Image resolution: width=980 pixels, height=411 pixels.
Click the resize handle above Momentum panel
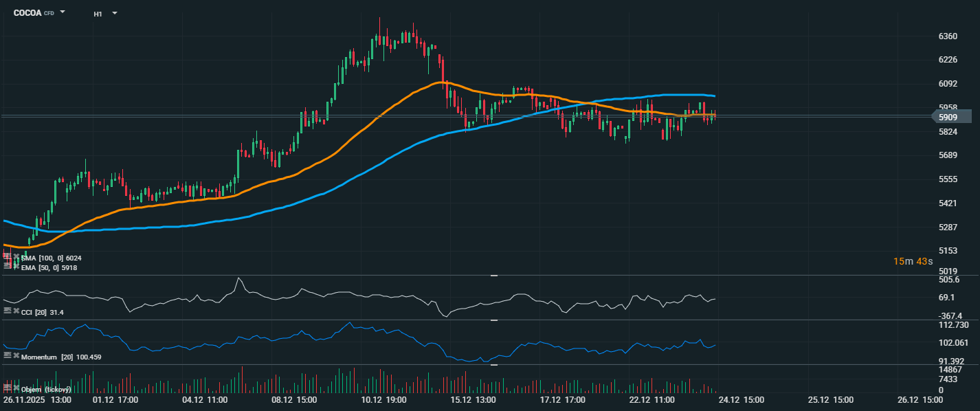point(493,320)
